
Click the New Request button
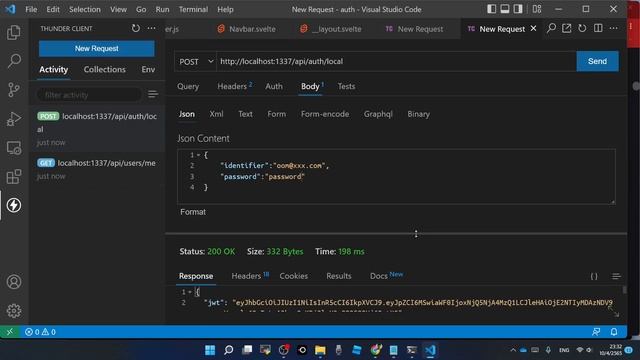pyautogui.click(x=96, y=49)
